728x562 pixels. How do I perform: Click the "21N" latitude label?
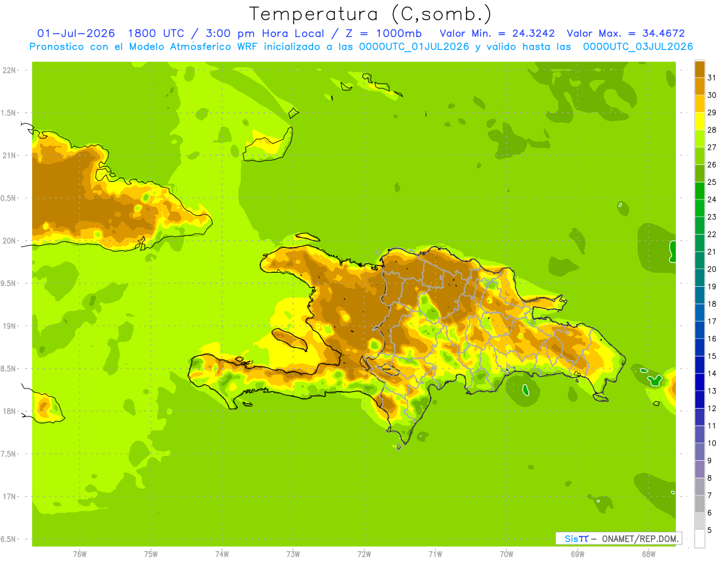click(9, 156)
